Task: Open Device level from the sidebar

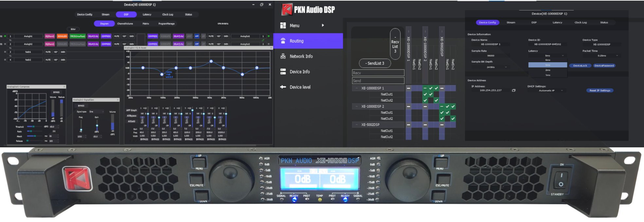Action: [x=300, y=87]
